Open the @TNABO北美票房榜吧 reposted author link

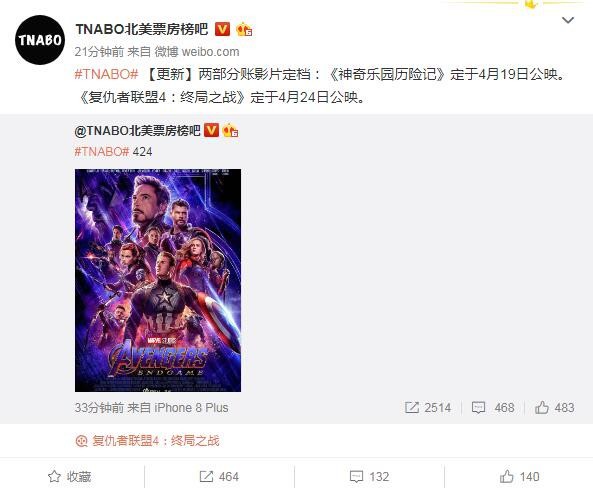[x=138, y=131]
